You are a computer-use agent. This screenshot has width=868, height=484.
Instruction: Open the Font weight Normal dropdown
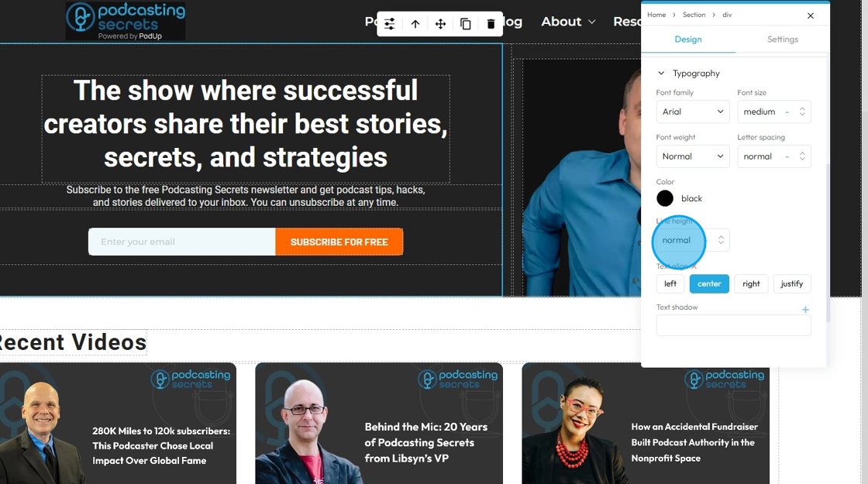tap(693, 156)
